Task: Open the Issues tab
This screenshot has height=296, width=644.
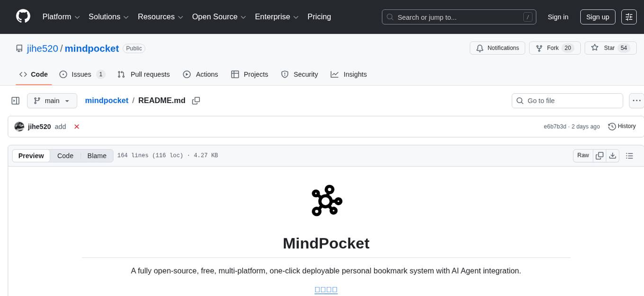Action: point(82,74)
